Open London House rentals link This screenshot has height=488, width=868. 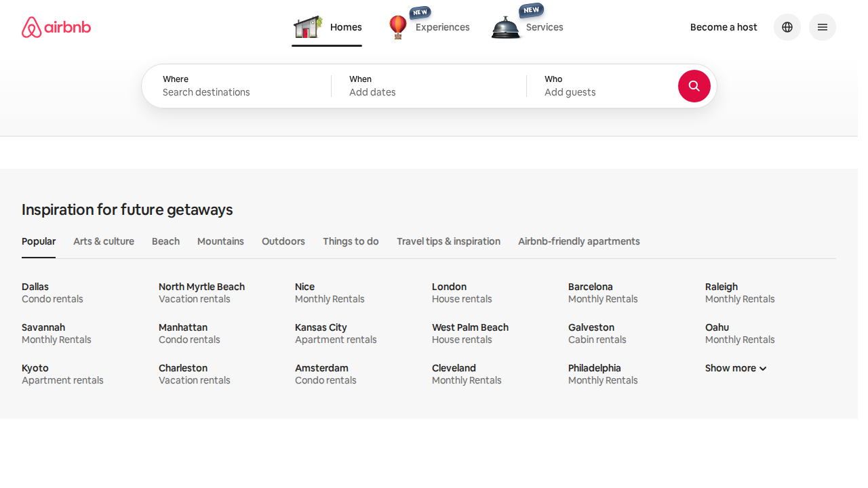coord(462,293)
